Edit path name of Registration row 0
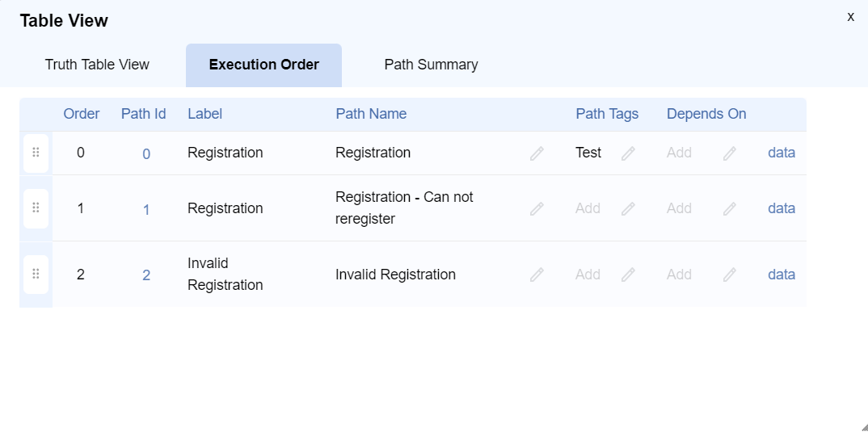868x432 pixels. coord(537,153)
